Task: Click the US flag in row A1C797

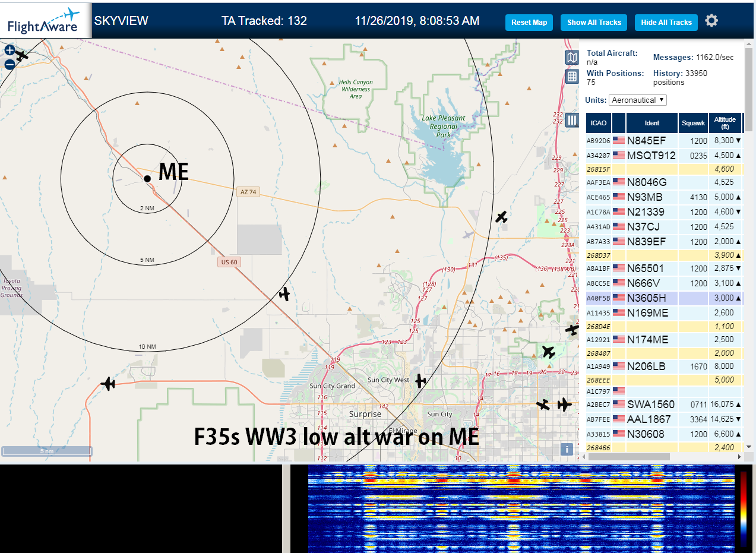Action: 619,391
